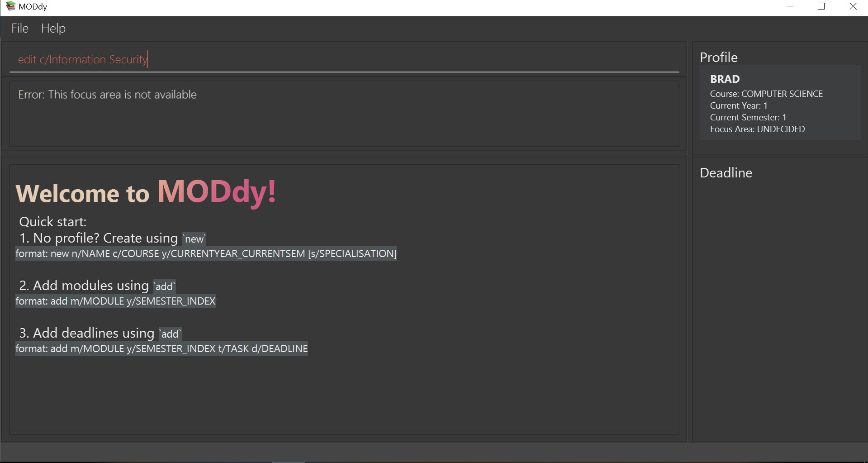Click 'Current Year: 1' line

point(739,105)
